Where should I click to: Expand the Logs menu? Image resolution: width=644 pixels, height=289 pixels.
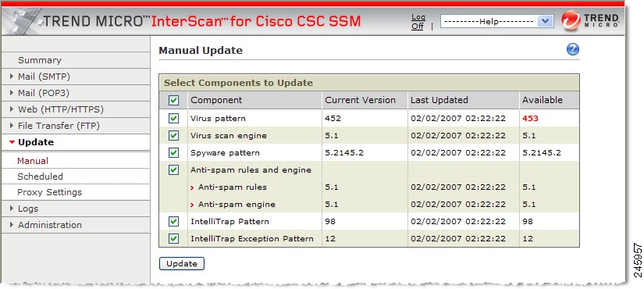coord(75,209)
